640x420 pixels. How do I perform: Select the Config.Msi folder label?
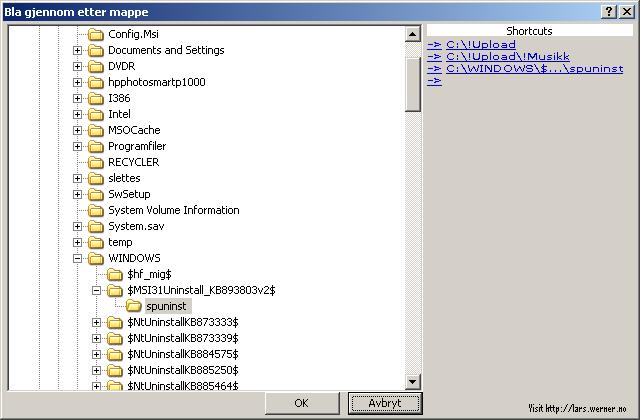[x=133, y=34]
